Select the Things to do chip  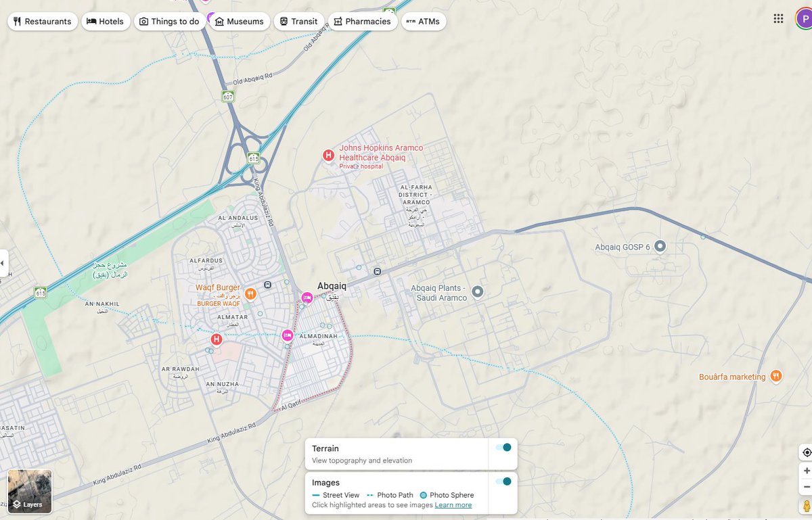point(170,22)
